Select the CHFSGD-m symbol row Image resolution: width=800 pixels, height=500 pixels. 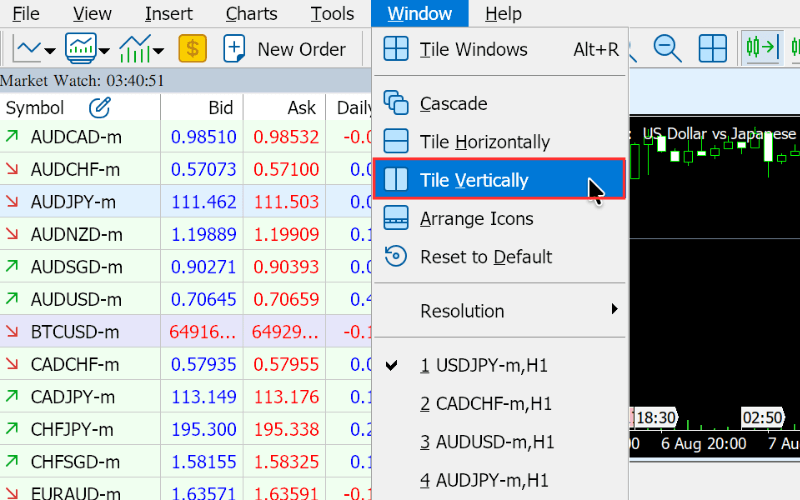pyautogui.click(x=186, y=462)
